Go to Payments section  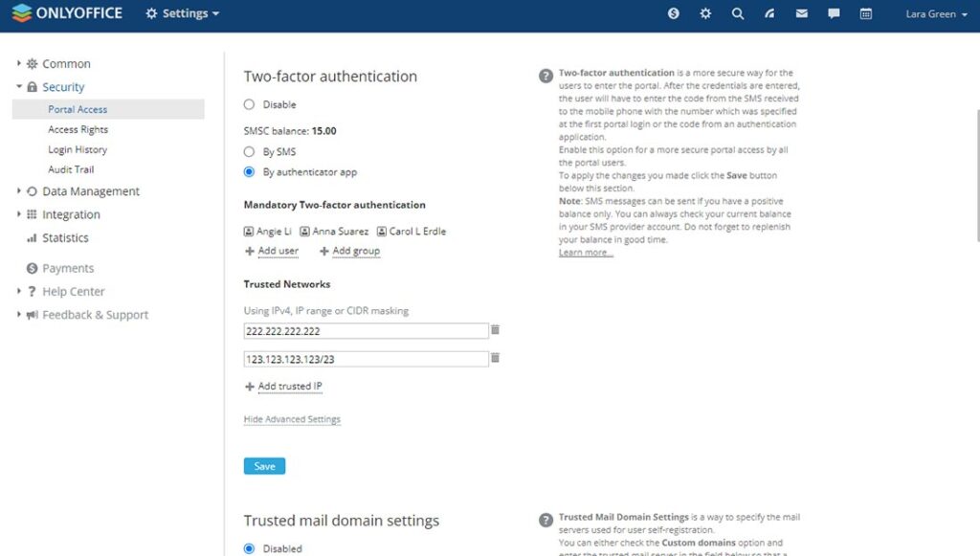point(68,268)
